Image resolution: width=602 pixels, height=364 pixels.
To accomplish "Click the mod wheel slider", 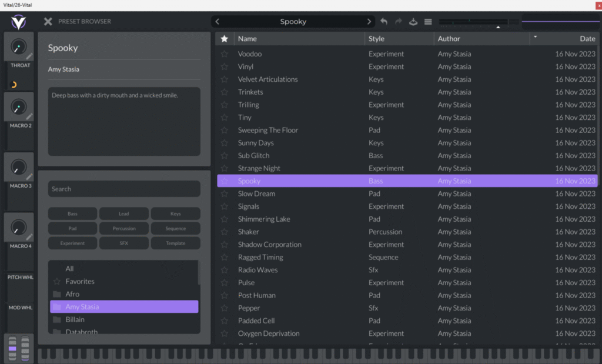I will coord(25,348).
